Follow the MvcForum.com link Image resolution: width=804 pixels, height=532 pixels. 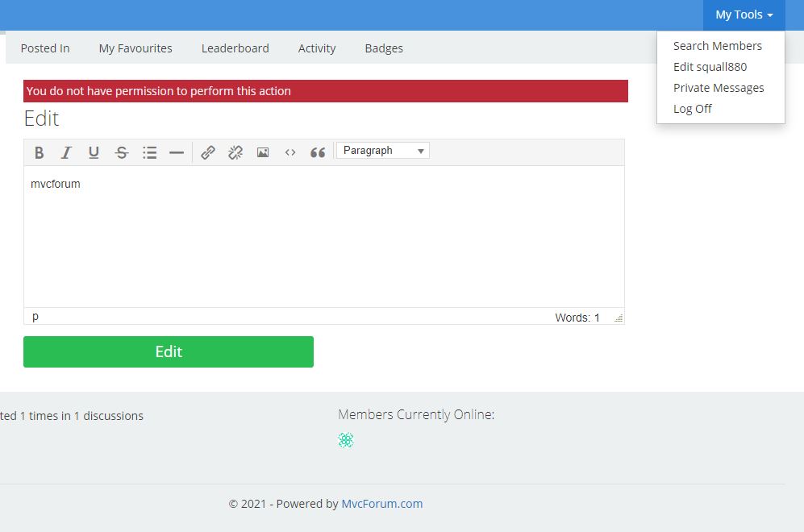382,504
